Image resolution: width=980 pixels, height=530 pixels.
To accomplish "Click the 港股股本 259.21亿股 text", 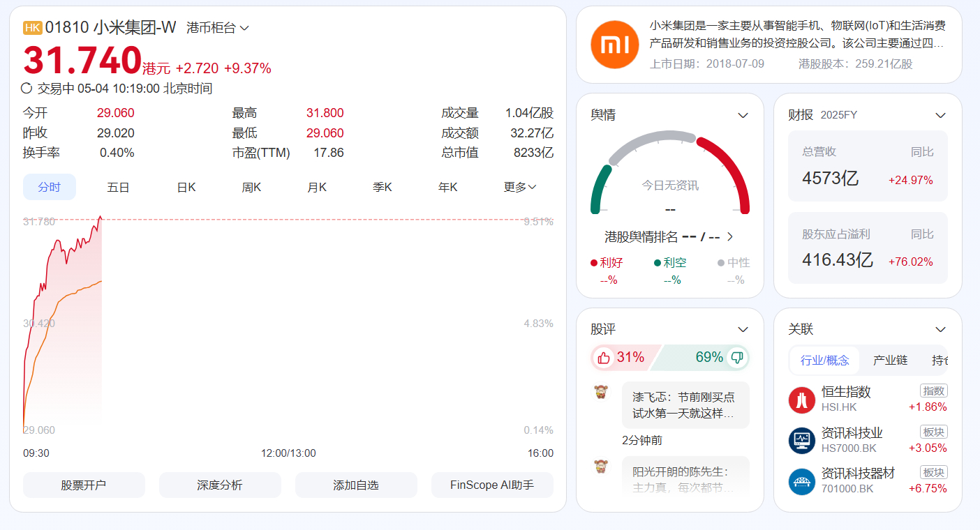I will 856,64.
